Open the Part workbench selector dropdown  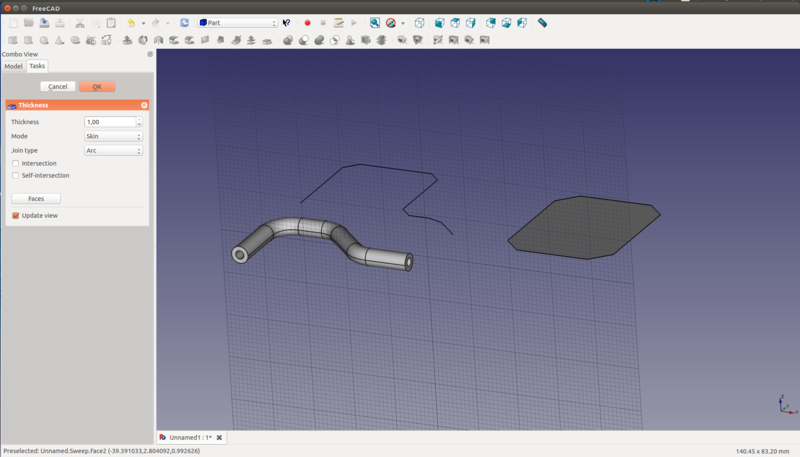(238, 22)
